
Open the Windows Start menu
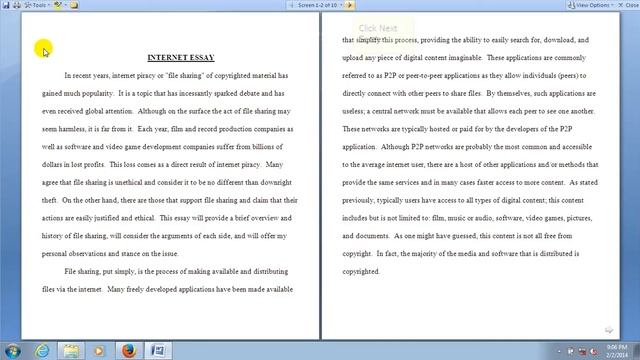13,351
